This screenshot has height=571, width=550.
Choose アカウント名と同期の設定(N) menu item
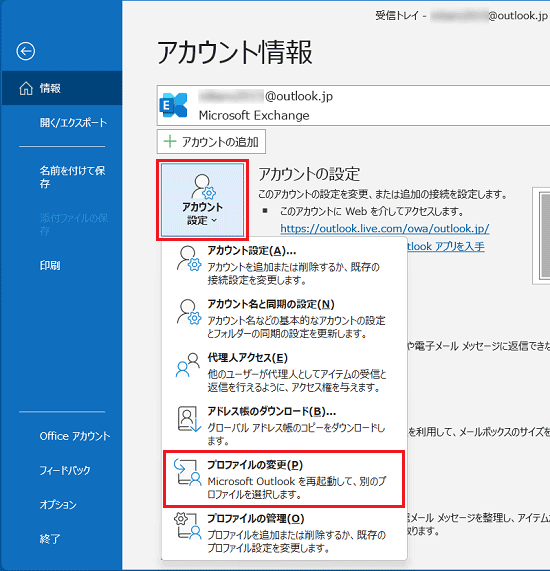click(284, 319)
